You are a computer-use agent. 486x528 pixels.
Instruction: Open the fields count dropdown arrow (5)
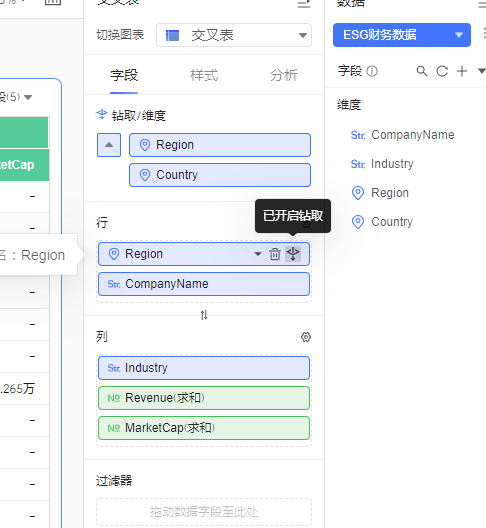click(28, 98)
